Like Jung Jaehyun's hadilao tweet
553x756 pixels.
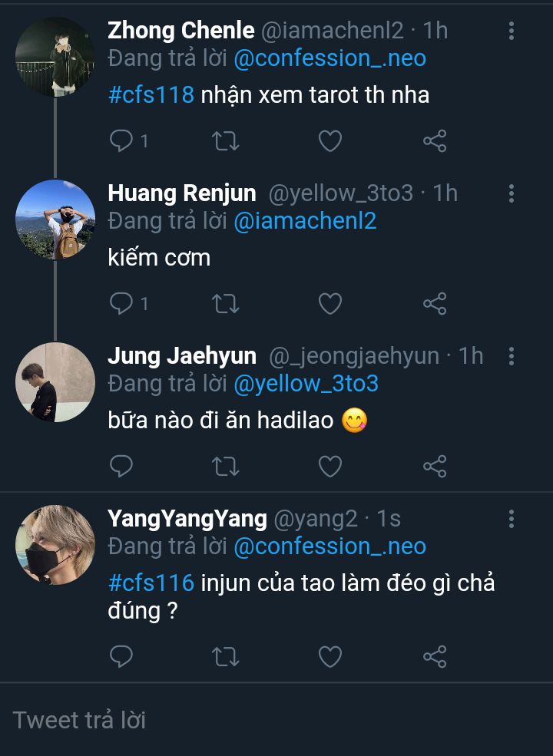330,466
